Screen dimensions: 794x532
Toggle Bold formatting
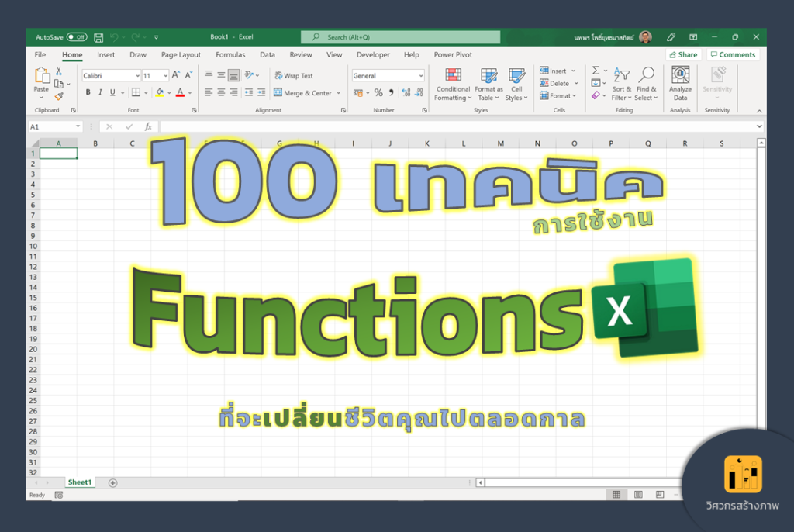pyautogui.click(x=88, y=92)
